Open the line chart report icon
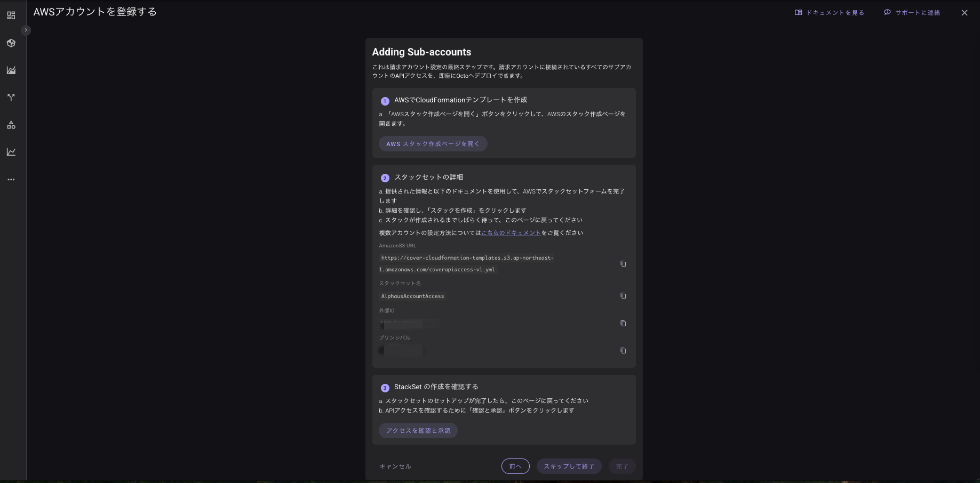Viewport: 980px width, 483px height. pos(11,151)
